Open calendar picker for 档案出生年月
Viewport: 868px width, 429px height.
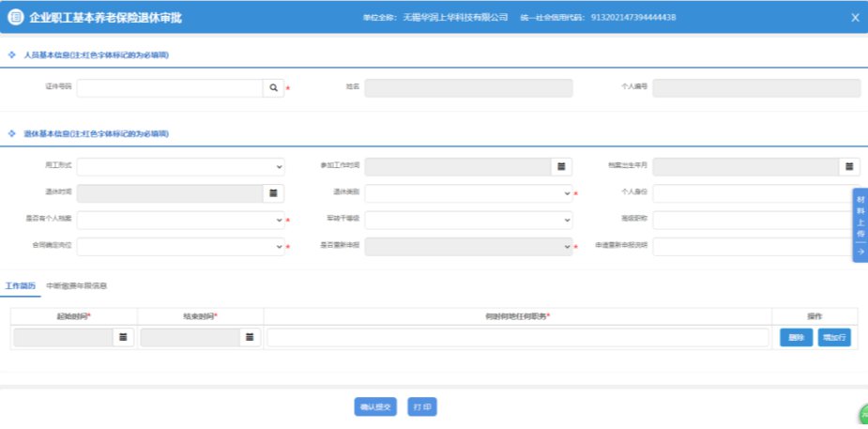[849, 166]
